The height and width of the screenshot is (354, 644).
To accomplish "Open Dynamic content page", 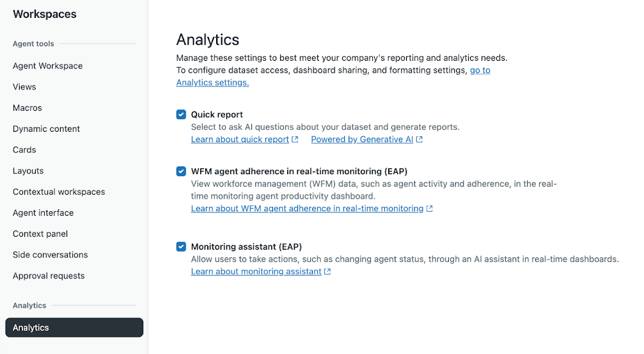I will coord(46,129).
